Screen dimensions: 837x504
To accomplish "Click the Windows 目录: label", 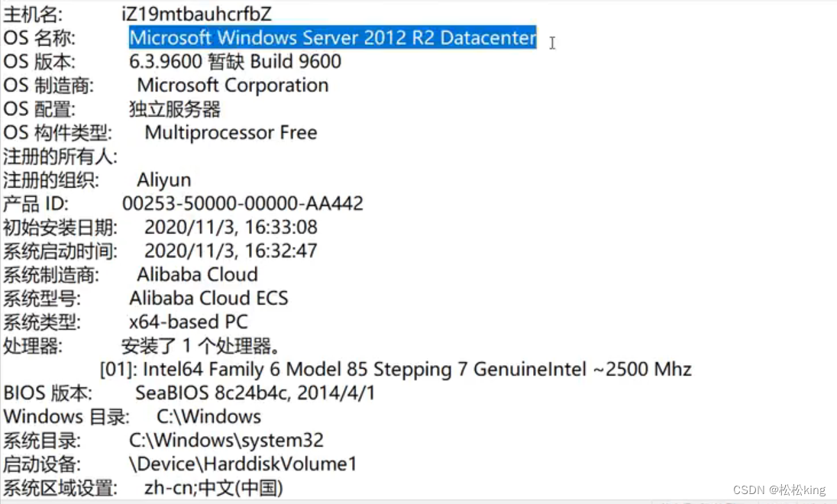I will click(x=66, y=416).
